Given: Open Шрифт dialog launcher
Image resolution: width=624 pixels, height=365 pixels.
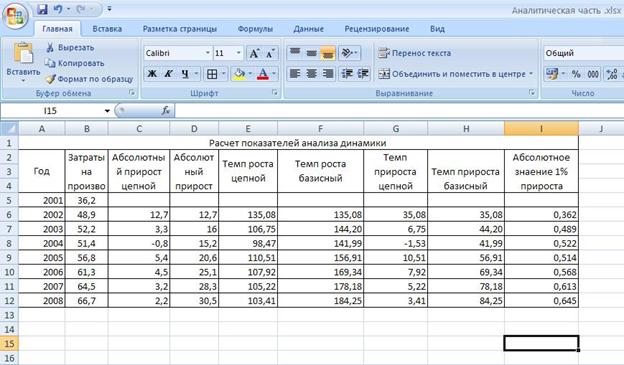Looking at the screenshot, I should point(275,93).
